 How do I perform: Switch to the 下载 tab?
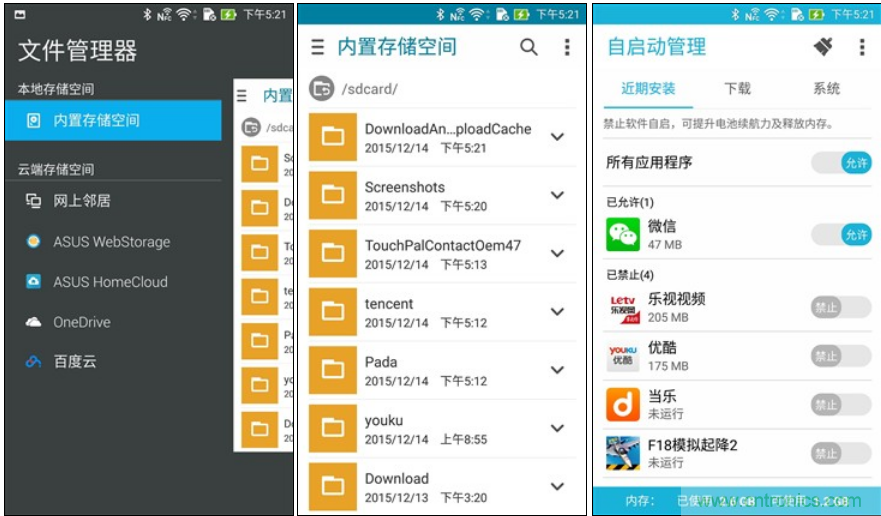[737, 89]
